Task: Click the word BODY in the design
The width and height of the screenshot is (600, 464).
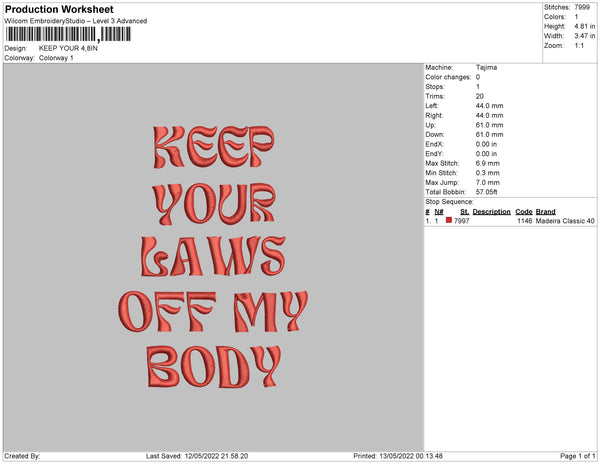Action: pos(212,366)
